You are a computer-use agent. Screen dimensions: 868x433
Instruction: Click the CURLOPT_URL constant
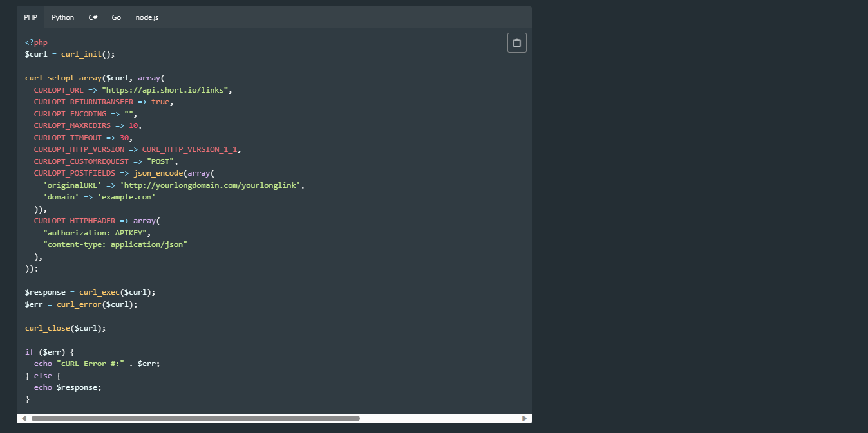pos(59,90)
